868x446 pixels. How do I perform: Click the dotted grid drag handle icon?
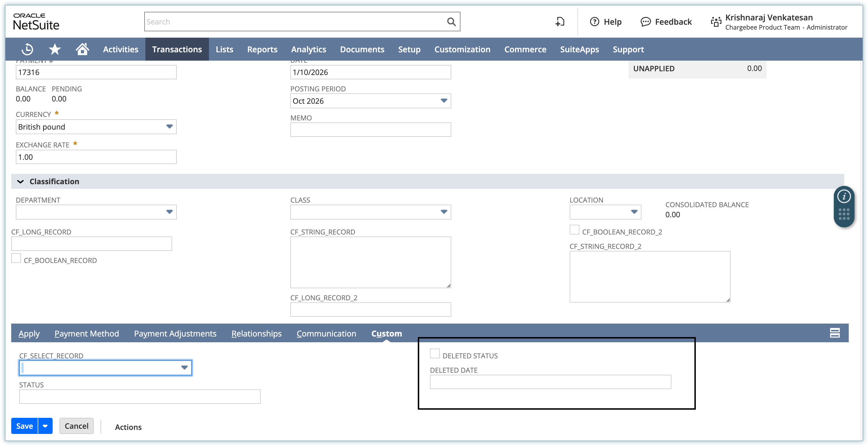844,214
